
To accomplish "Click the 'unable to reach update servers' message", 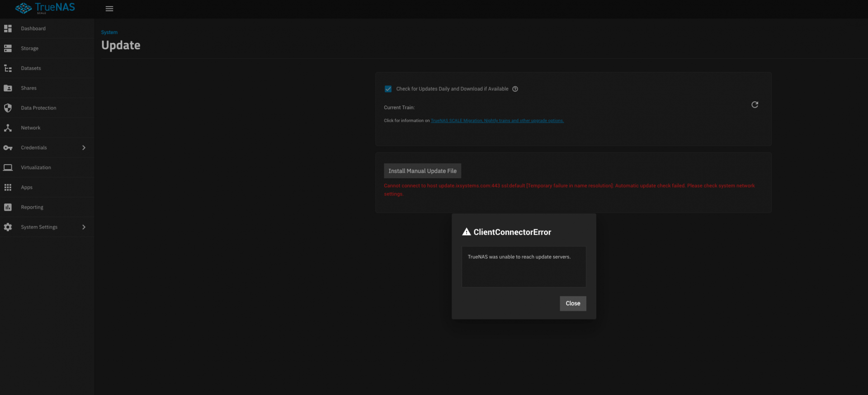I will coord(519,257).
